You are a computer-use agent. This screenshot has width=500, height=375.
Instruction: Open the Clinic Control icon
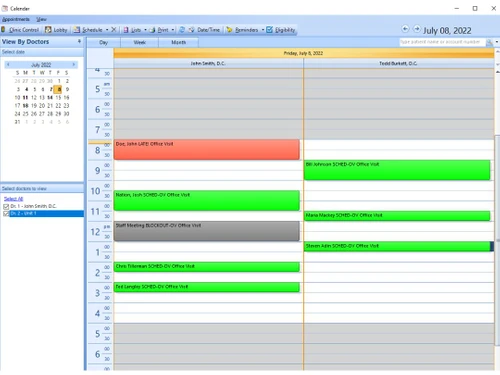point(3,30)
